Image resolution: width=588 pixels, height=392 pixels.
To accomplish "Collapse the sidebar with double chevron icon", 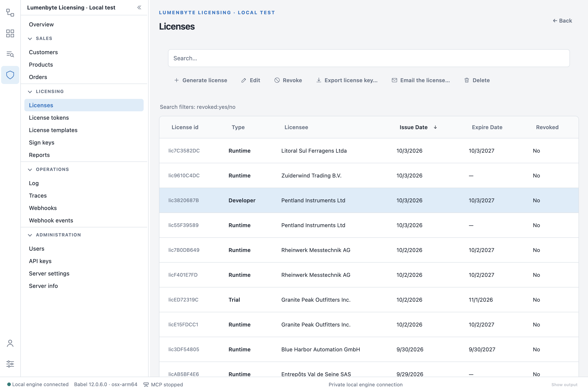I will click(139, 7).
